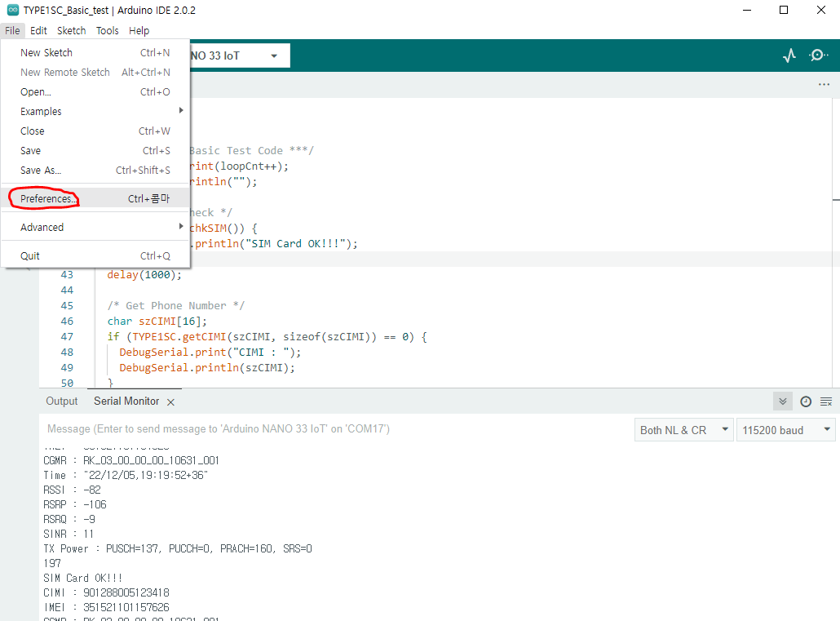Screen dimensions: 840x621
Task: Choose Save As... from File menu
Action: click(95, 170)
